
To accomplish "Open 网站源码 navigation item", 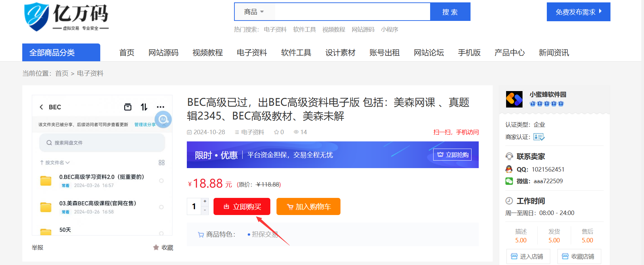I will pyautogui.click(x=164, y=53).
